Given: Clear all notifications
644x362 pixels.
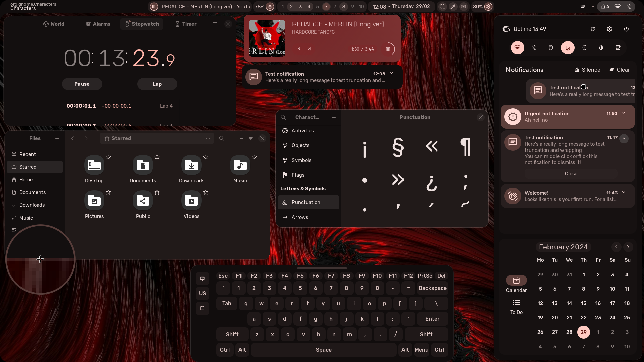Looking at the screenshot, I should [x=619, y=70].
